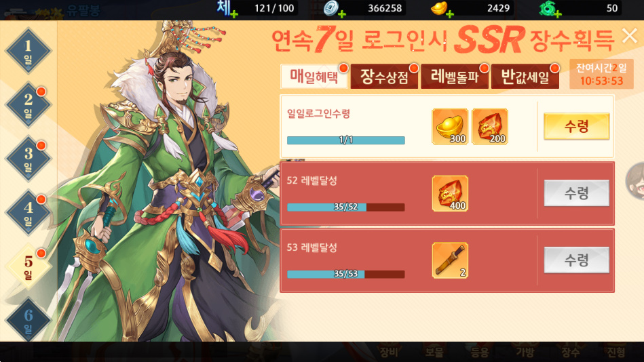Close the 7-day login event popup
Viewport: 644px width, 362px height.
tap(630, 36)
